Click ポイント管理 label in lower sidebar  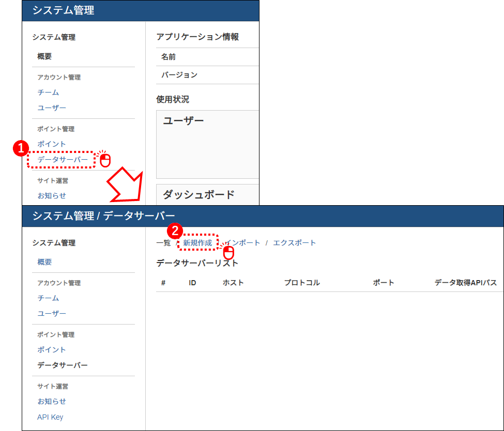coord(56,334)
